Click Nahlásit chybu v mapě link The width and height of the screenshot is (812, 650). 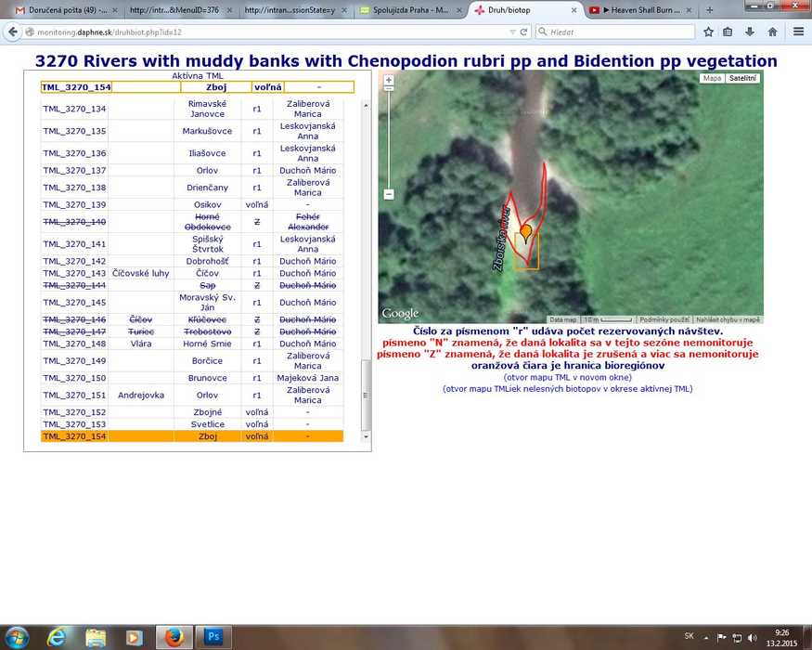728,319
